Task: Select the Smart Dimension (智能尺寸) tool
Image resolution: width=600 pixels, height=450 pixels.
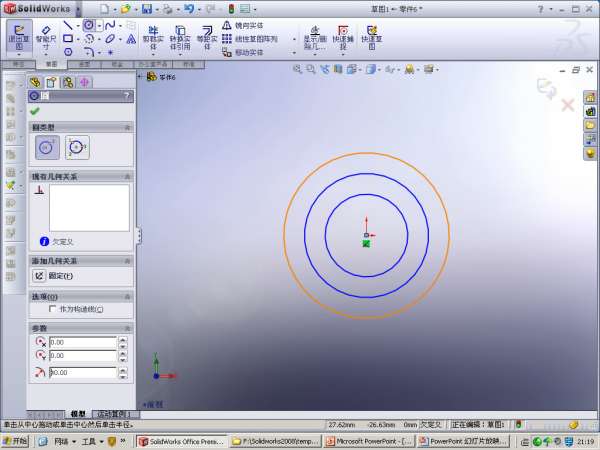Action: point(46,37)
